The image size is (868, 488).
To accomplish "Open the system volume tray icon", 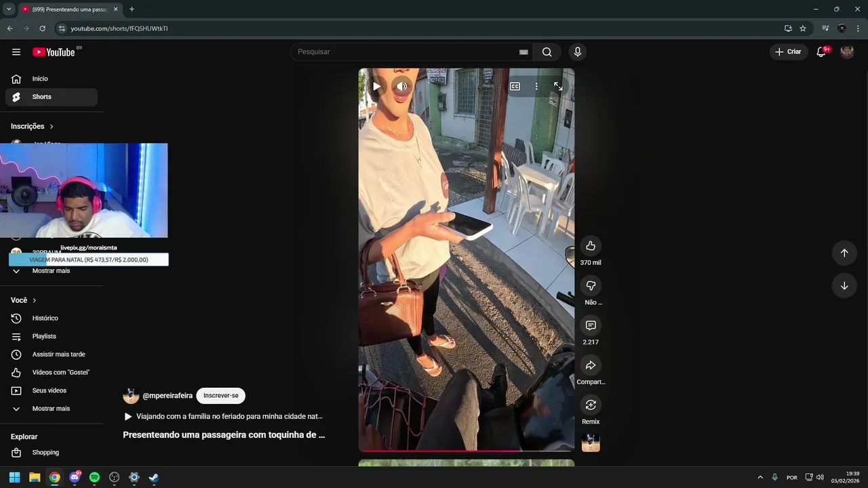I will (x=820, y=477).
